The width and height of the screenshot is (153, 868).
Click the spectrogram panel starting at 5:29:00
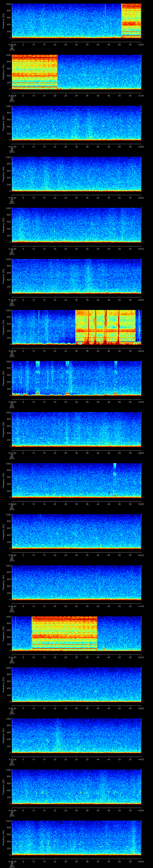pos(77,21)
